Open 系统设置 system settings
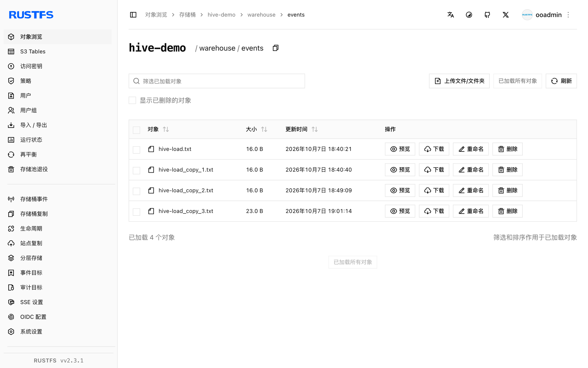 pyautogui.click(x=58, y=331)
